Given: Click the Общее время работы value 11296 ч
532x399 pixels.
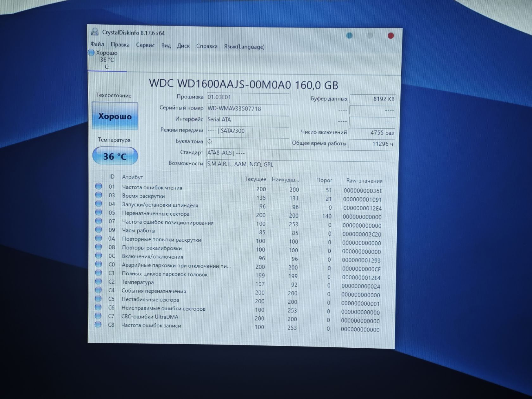Looking at the screenshot, I should 372,144.
